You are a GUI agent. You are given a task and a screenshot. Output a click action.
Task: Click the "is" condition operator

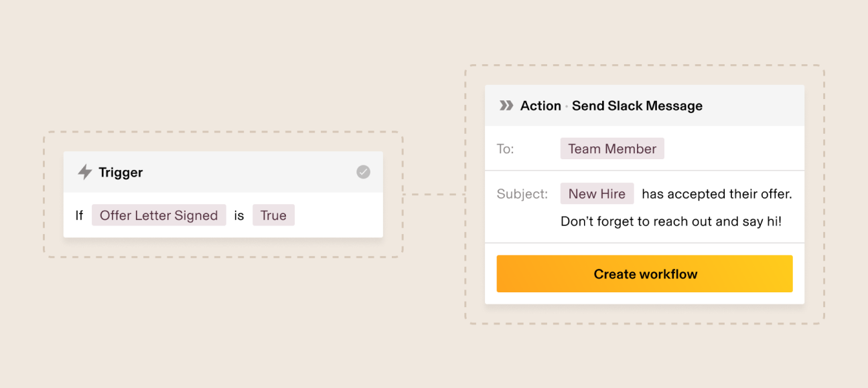point(239,215)
